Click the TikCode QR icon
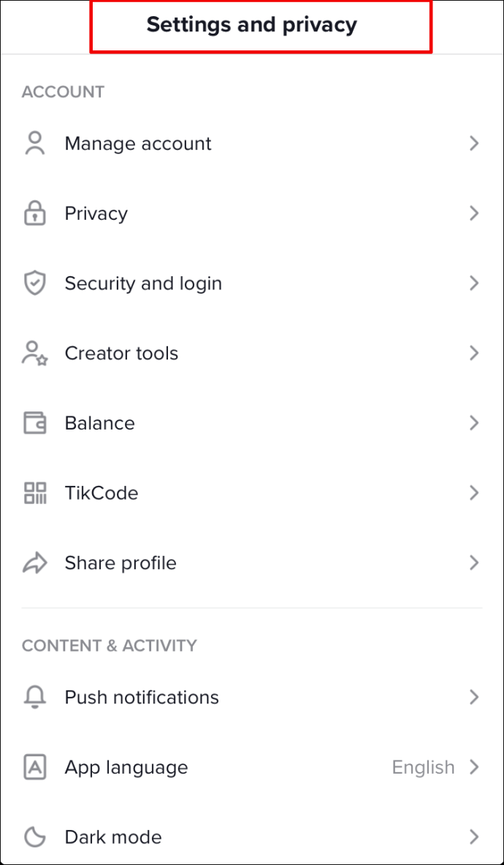This screenshot has width=504, height=865. [34, 493]
